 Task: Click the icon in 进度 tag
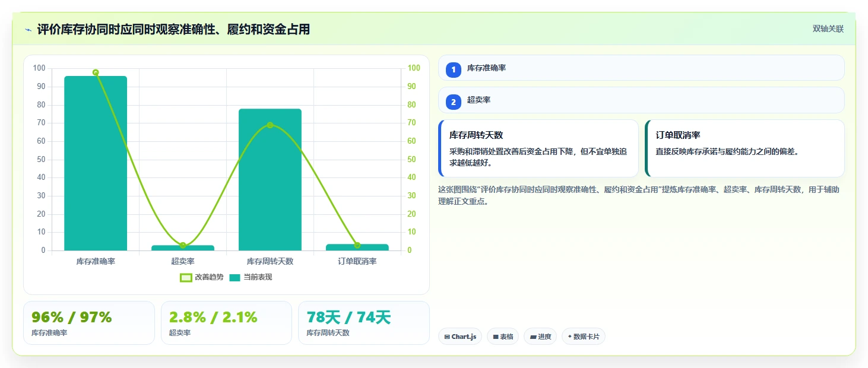pos(533,337)
